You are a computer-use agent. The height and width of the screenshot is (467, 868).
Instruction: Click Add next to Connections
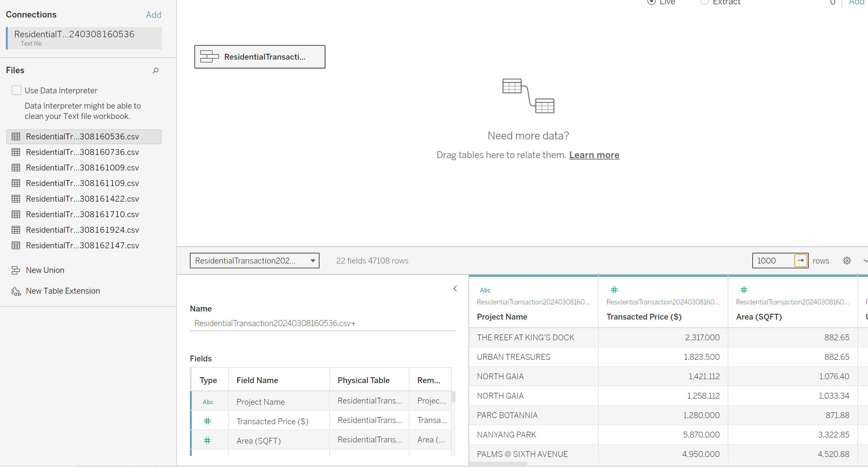coord(153,15)
